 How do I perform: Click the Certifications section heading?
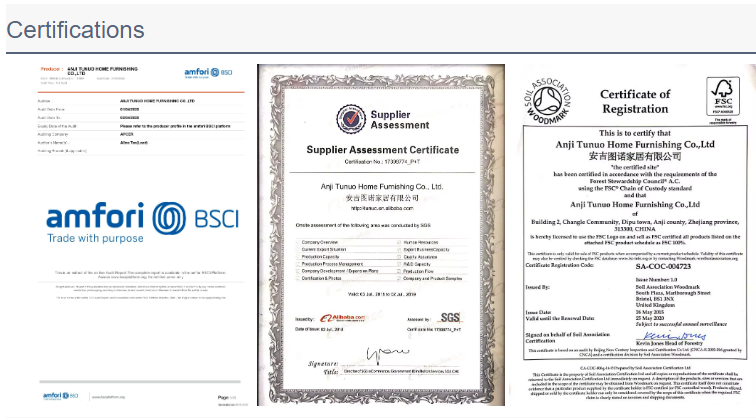click(x=75, y=30)
